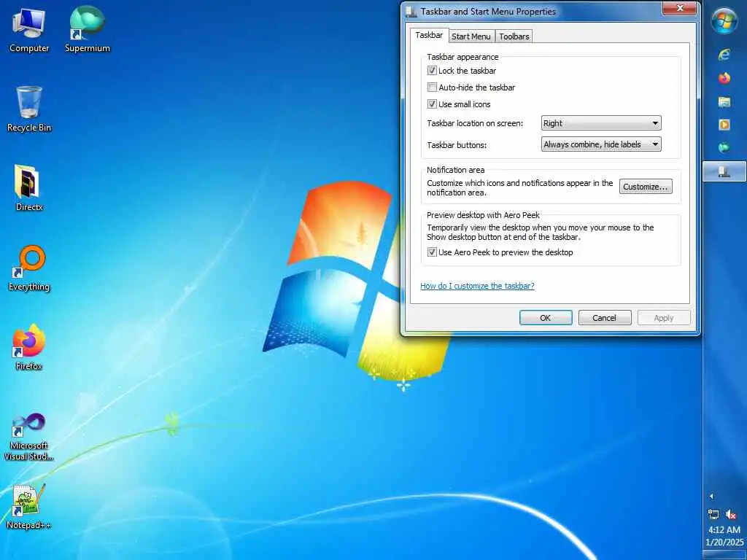Click the Customize... notification button
This screenshot has width=747, height=560.
click(x=646, y=187)
